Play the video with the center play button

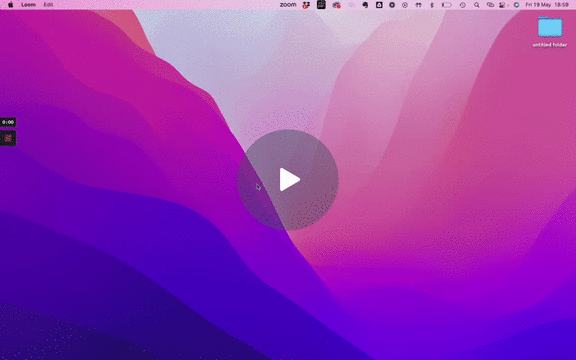tap(288, 180)
